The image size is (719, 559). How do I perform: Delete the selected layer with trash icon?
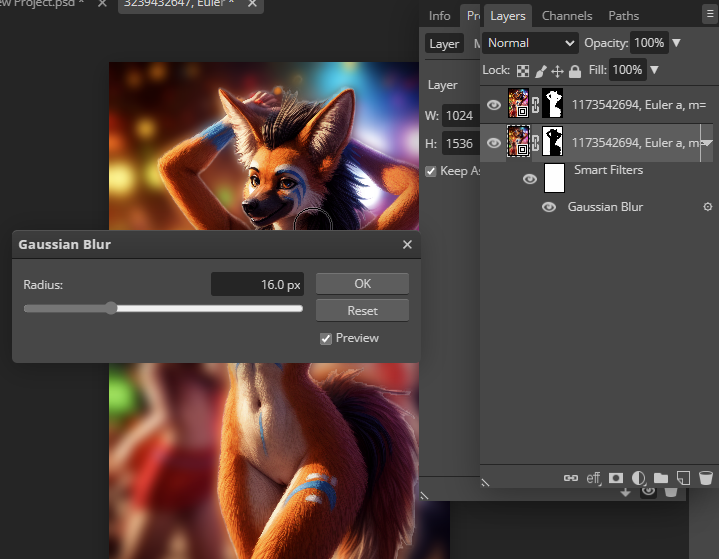705,478
